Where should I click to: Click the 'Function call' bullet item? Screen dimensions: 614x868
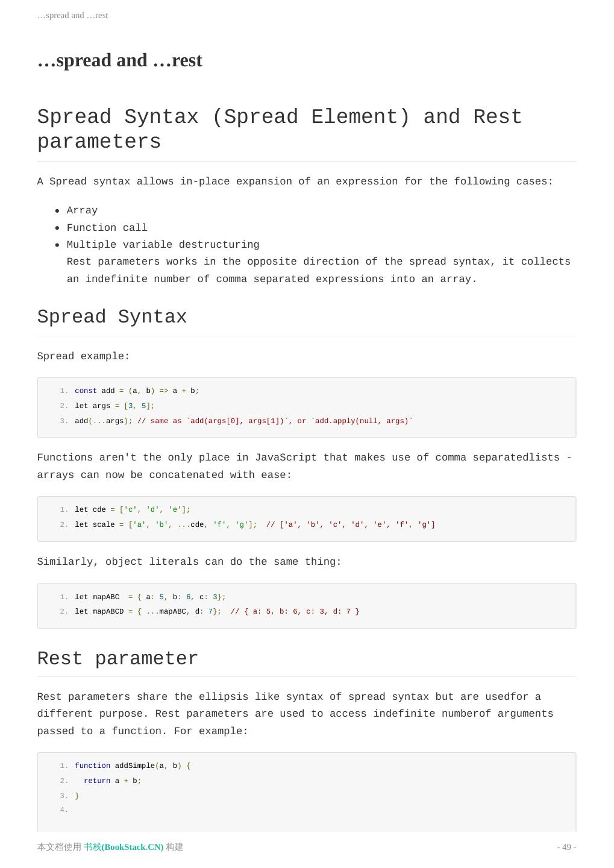pos(107,228)
